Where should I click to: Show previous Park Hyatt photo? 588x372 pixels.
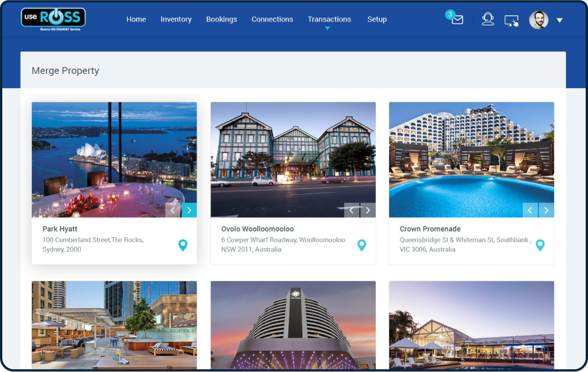click(173, 210)
